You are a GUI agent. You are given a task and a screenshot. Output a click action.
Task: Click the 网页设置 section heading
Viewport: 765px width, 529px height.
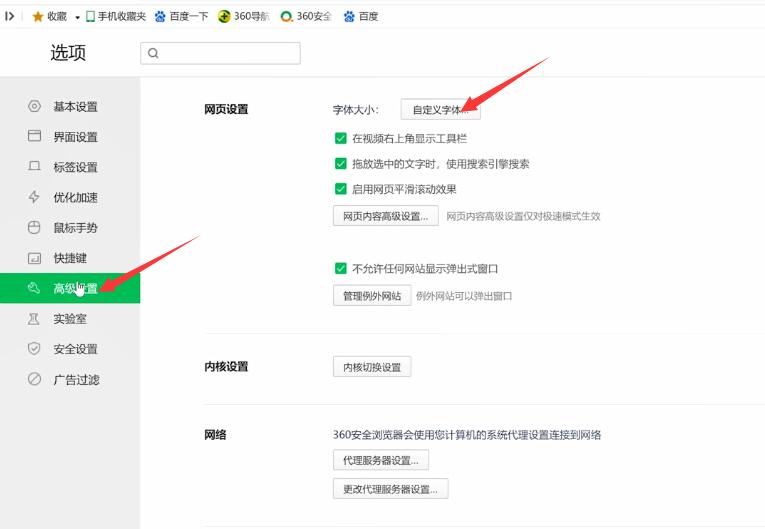pyautogui.click(x=226, y=109)
